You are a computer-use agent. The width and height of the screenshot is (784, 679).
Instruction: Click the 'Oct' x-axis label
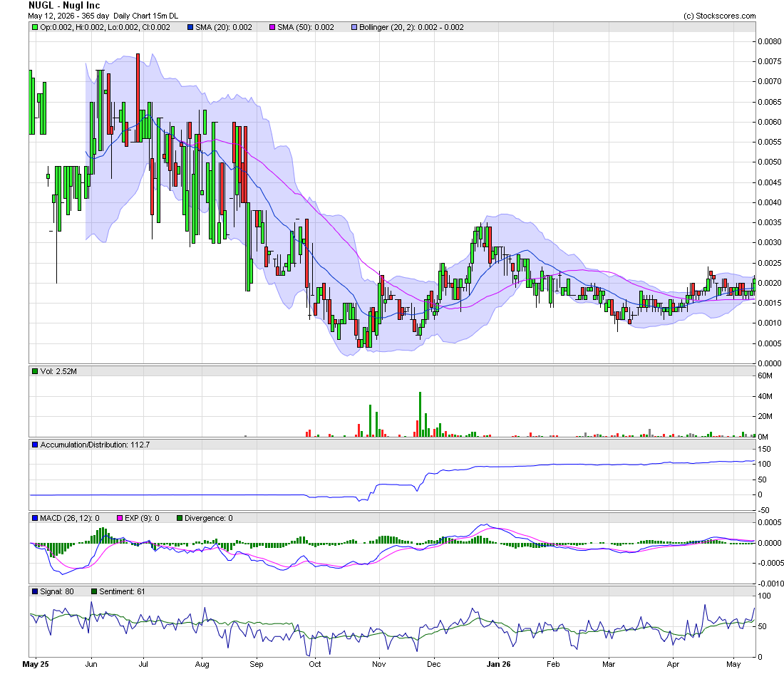[315, 664]
